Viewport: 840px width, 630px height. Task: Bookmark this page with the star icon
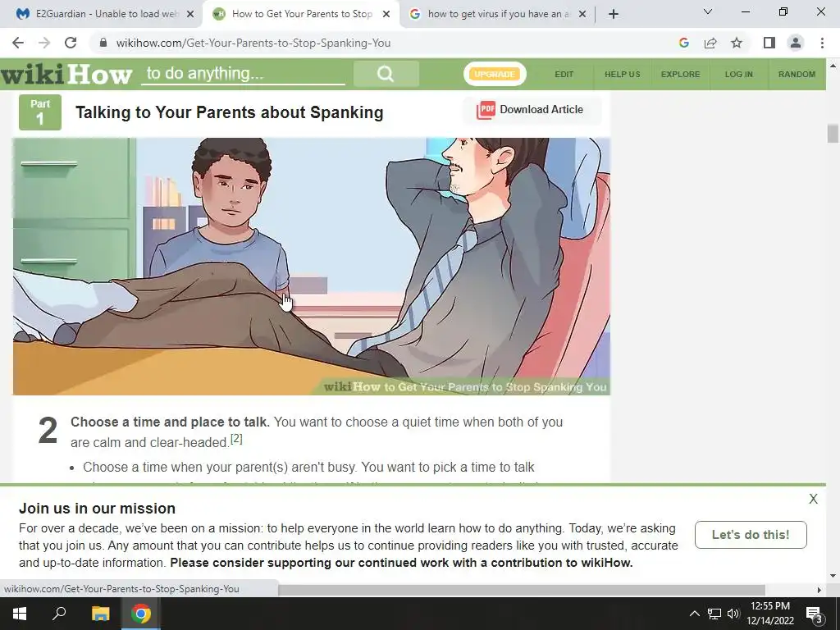pos(737,43)
